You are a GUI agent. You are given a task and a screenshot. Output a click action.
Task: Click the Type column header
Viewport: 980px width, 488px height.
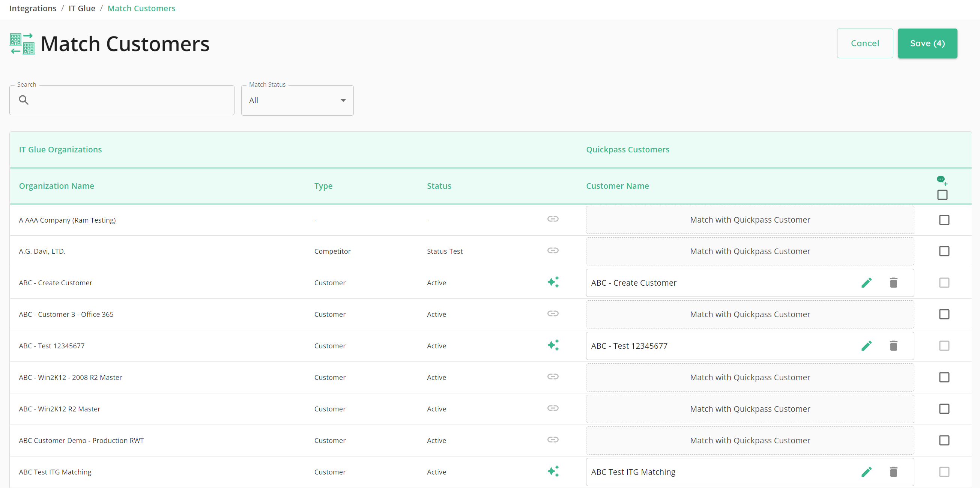click(x=323, y=186)
